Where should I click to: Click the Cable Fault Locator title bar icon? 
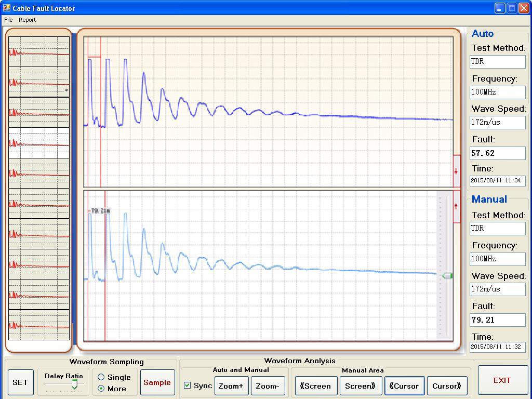pyautogui.click(x=6, y=8)
